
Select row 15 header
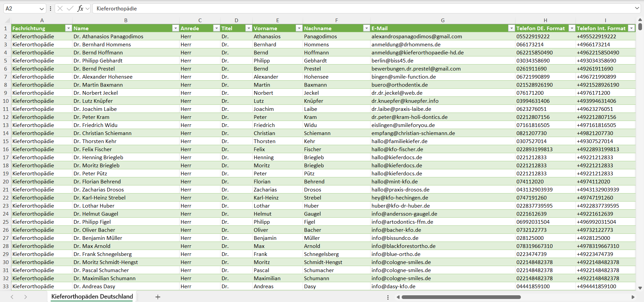pyautogui.click(x=6, y=141)
